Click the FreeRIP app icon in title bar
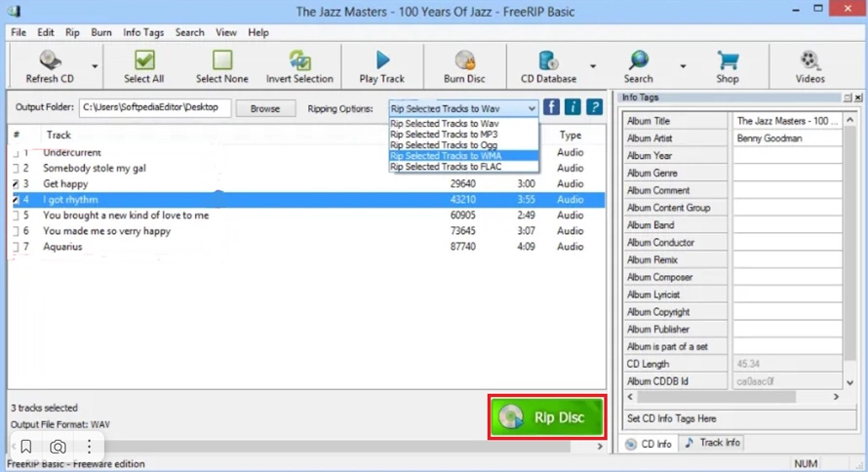The width and height of the screenshot is (868, 472). (x=14, y=11)
